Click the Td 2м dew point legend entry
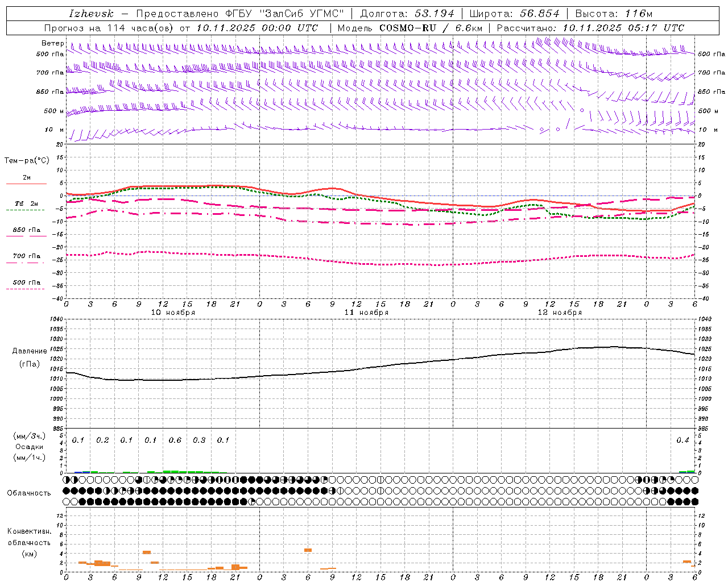 pos(26,203)
